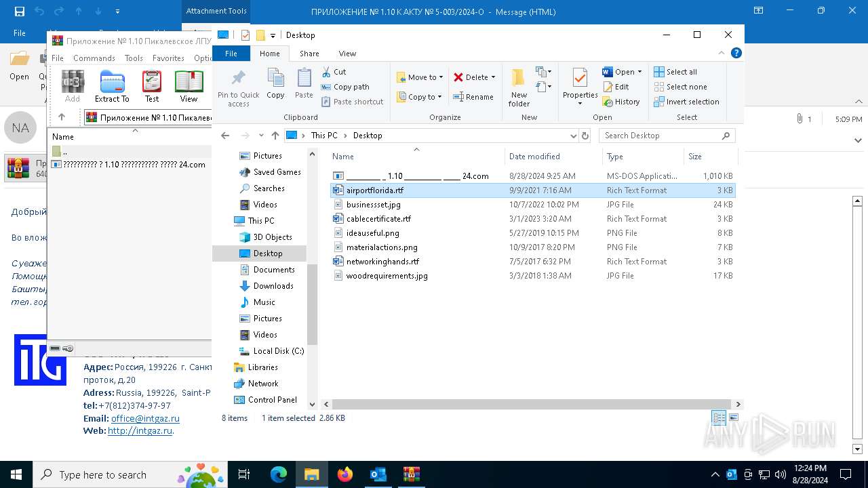This screenshot has height=488, width=868.
Task: Open the File tab in Explorer
Action: click(231, 54)
